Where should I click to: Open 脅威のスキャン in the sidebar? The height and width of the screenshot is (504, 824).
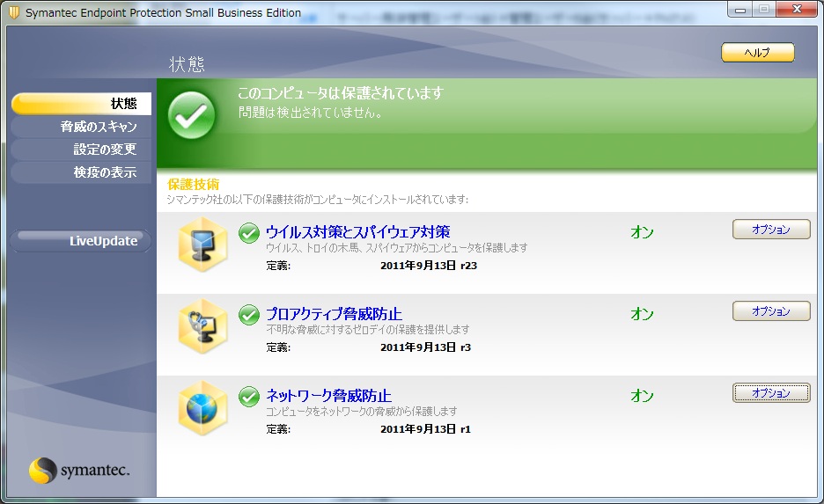82,127
